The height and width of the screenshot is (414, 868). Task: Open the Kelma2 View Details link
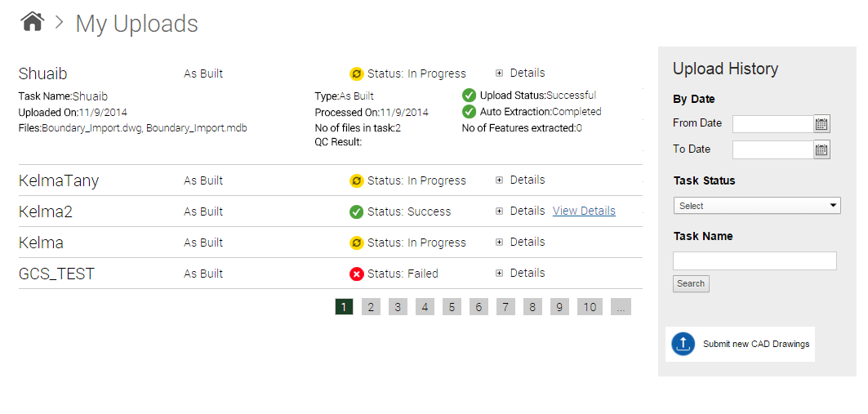[584, 211]
